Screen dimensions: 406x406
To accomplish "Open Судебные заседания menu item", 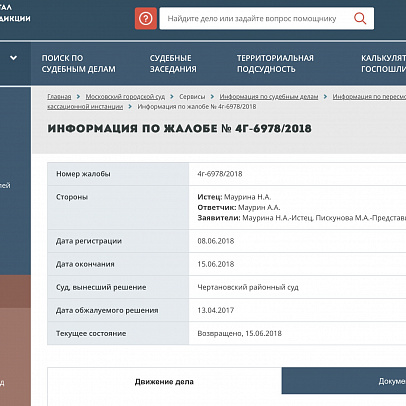I will pos(173,63).
